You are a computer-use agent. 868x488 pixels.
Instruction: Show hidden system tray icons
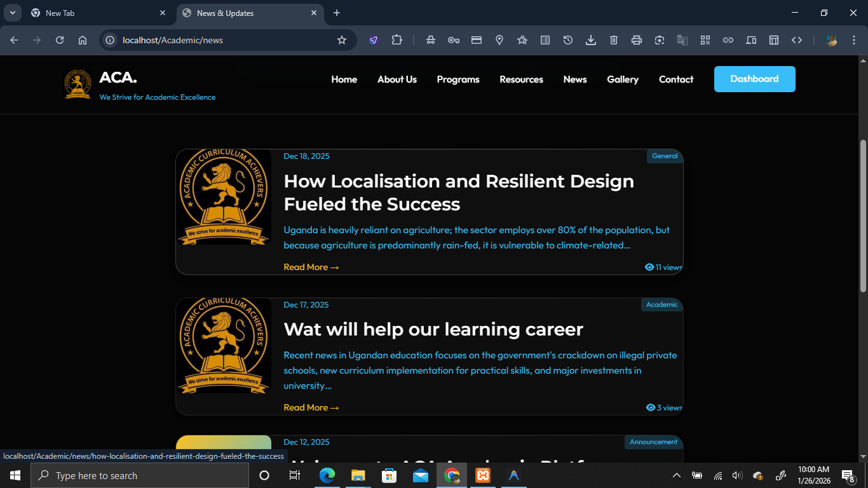[x=677, y=475]
